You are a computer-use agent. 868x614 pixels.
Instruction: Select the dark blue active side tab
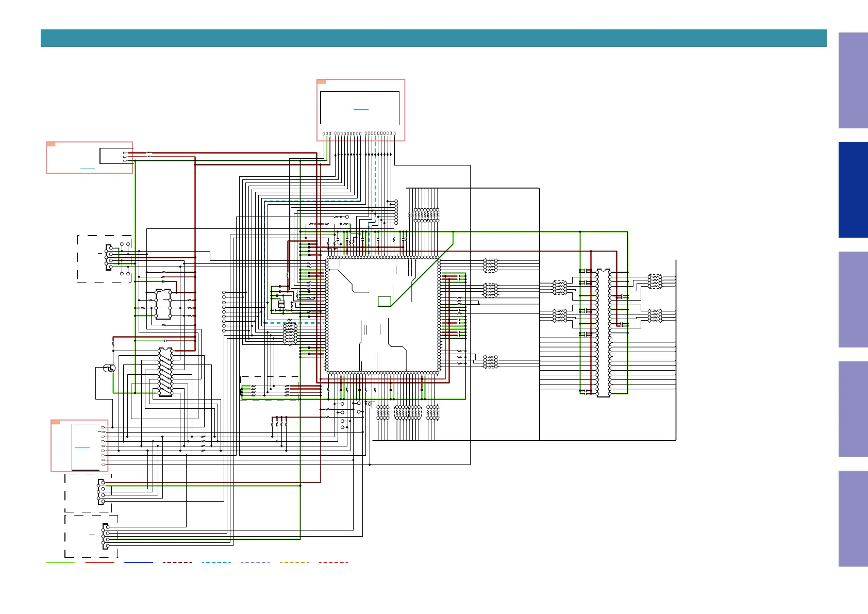pyautogui.click(x=853, y=190)
